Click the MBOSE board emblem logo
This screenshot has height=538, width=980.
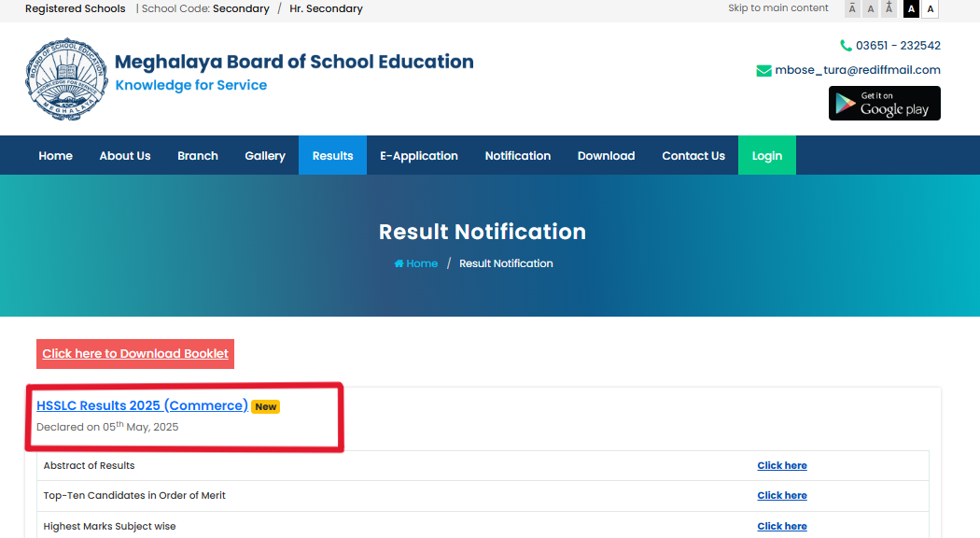coord(66,78)
